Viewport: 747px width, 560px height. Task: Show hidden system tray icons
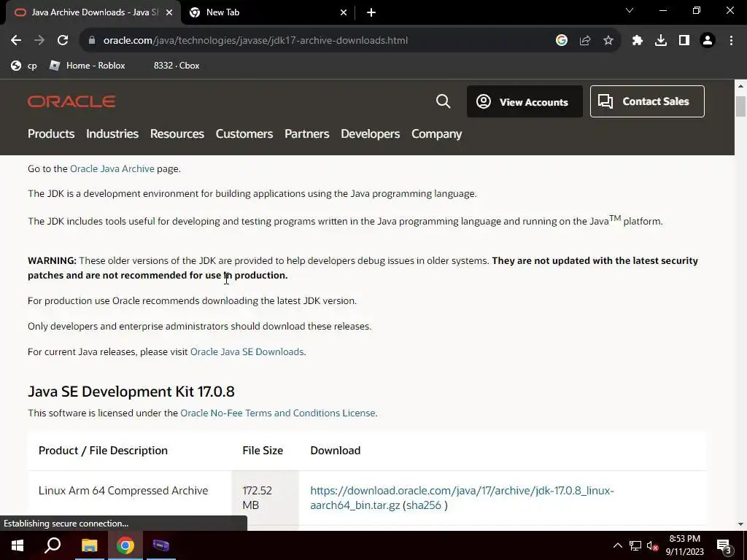tap(617, 545)
